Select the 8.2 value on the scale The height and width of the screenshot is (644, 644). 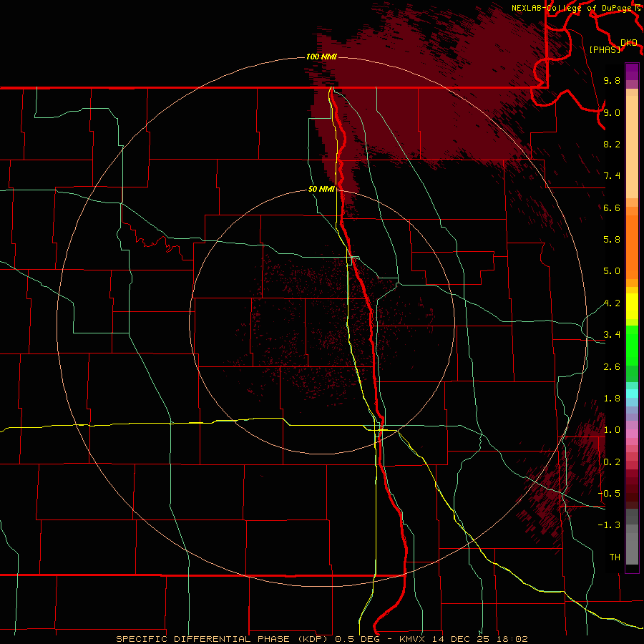tap(612, 144)
